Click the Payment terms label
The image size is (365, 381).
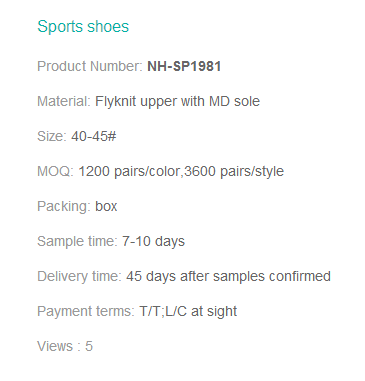[86, 312]
